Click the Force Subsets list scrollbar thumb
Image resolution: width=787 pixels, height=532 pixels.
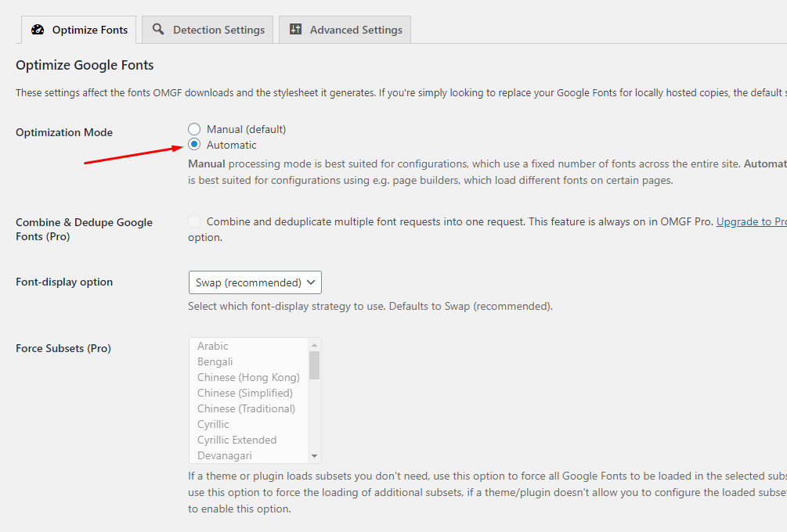tap(314, 365)
